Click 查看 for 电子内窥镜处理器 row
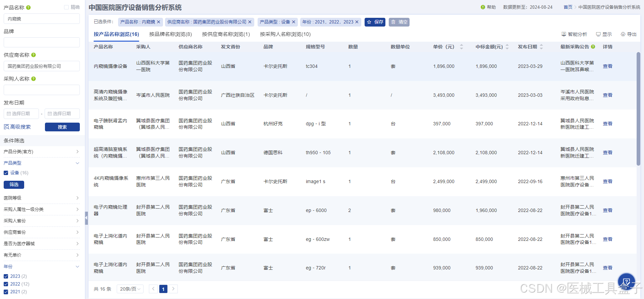Image resolution: width=644 pixels, height=299 pixels. pos(607,210)
